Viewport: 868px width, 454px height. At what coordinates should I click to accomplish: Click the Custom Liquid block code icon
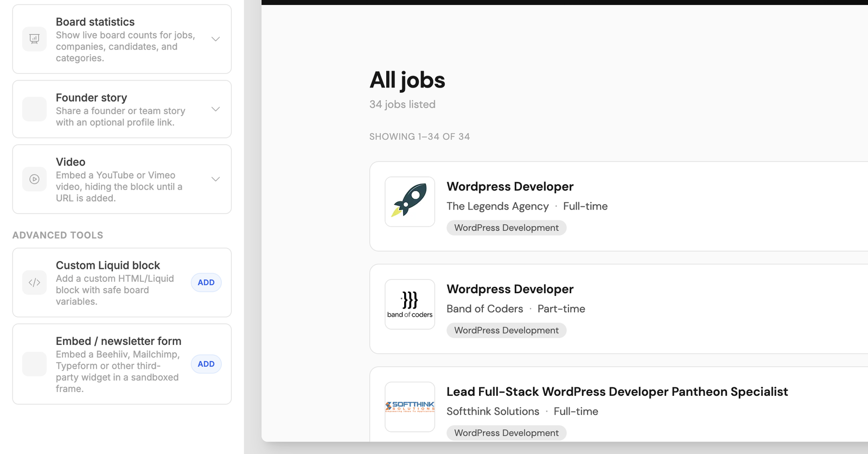(x=34, y=282)
